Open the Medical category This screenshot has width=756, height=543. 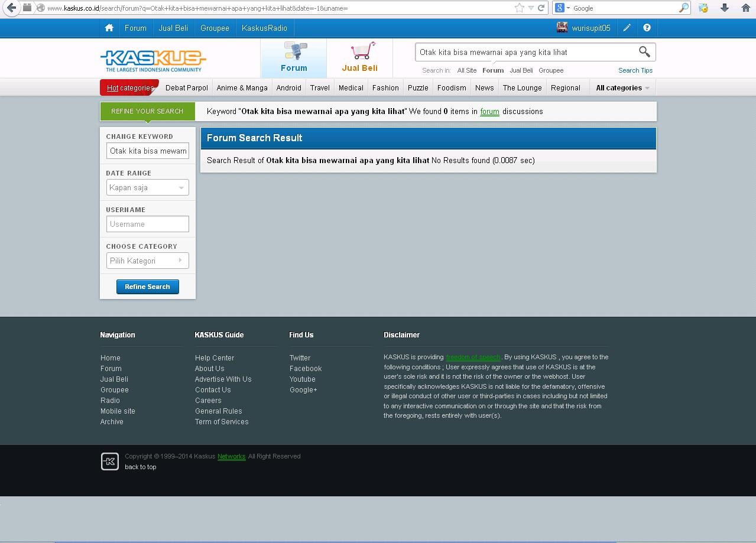click(351, 87)
